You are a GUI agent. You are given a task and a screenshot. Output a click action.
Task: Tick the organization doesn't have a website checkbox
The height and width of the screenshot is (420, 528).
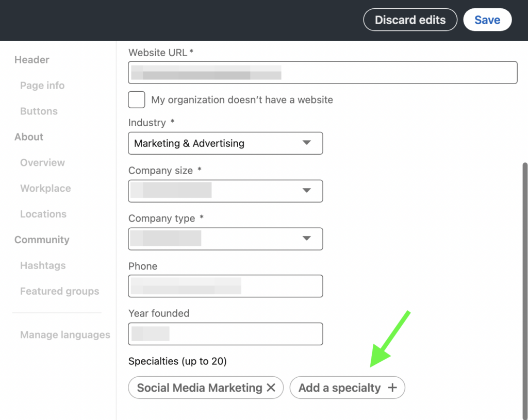tap(136, 99)
